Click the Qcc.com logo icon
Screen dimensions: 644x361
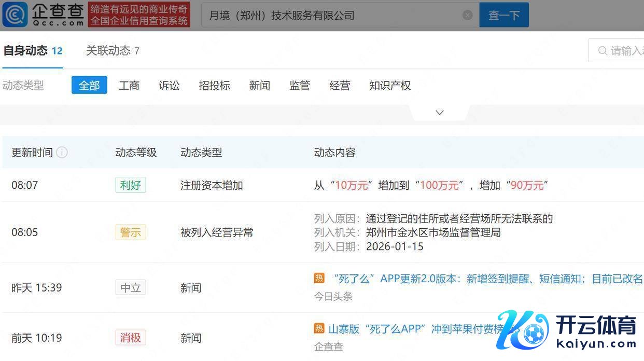click(15, 15)
